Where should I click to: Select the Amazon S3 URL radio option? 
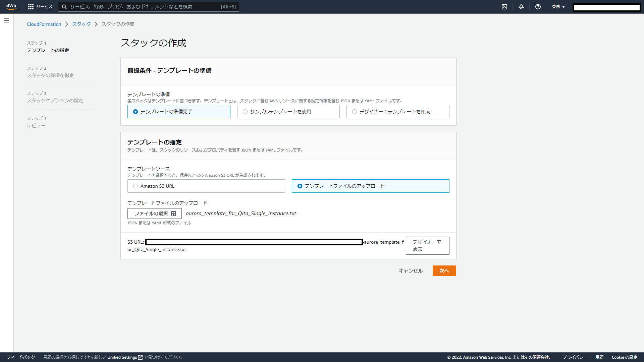[136, 186]
